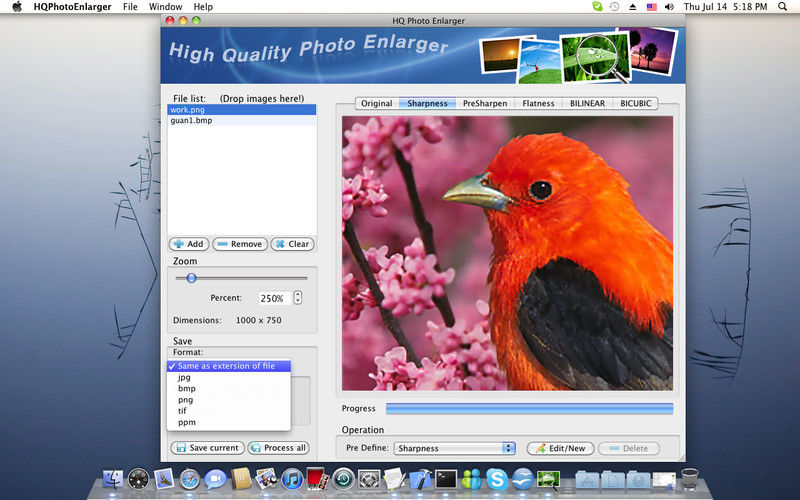Choose bmp from the format list
The width and height of the screenshot is (800, 500).
coord(229,388)
